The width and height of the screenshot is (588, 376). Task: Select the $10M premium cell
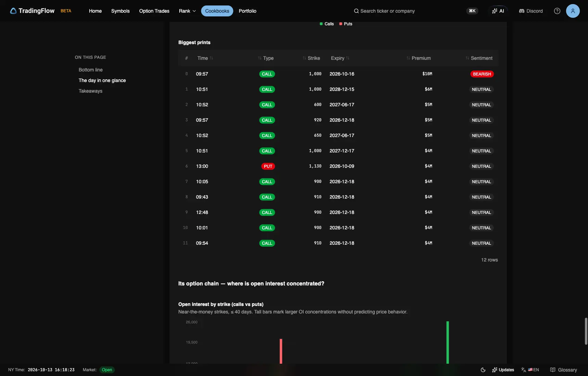click(x=427, y=74)
